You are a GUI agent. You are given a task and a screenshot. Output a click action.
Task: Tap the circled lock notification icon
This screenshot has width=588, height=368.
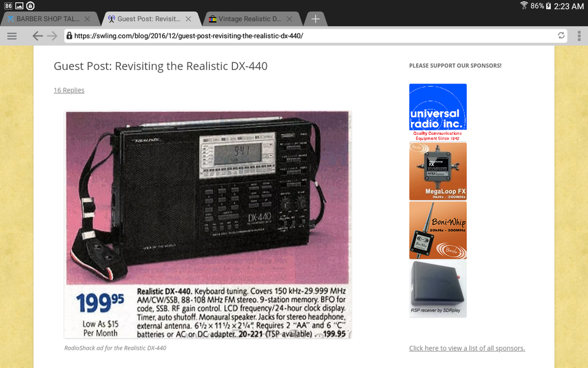coord(31,6)
